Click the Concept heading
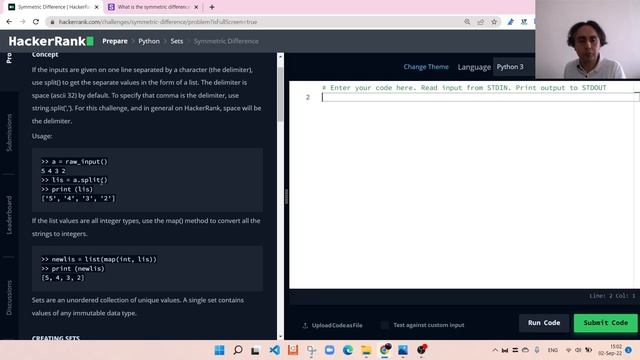Image resolution: width=640 pixels, height=360 pixels. (45, 55)
